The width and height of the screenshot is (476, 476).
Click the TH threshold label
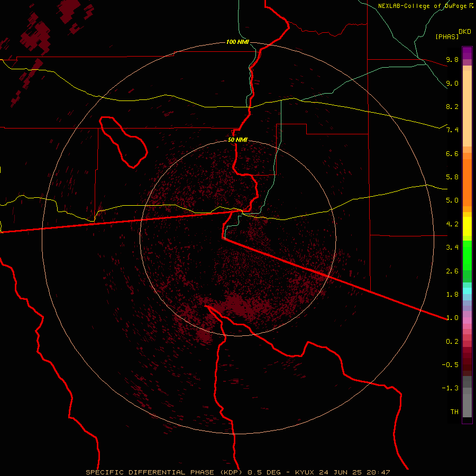coord(454,412)
